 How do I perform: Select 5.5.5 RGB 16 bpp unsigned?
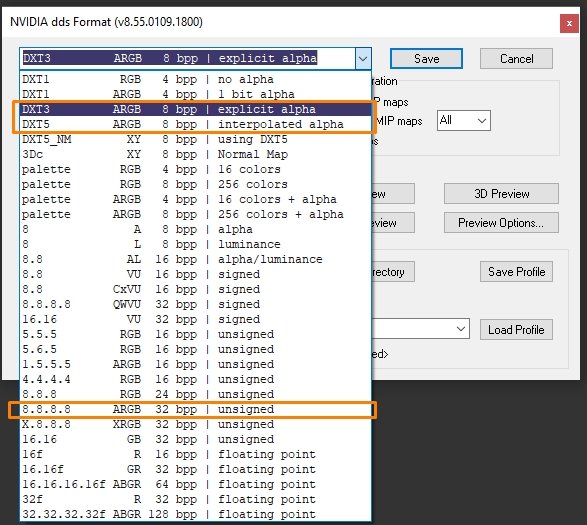[195, 334]
